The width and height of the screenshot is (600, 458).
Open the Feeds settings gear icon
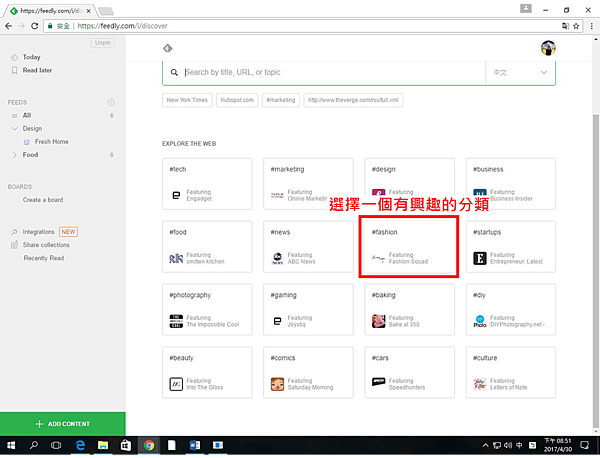[111, 103]
